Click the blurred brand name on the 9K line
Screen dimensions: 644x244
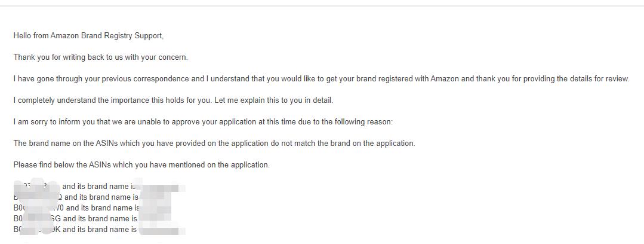click(162, 230)
